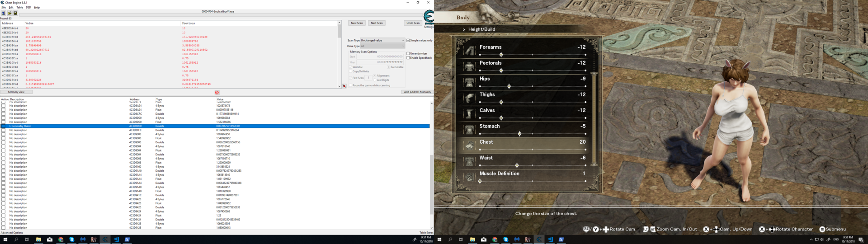Open Task View on taskbar below Cheat Engine
The height and width of the screenshot is (244, 868).
click(x=27, y=239)
